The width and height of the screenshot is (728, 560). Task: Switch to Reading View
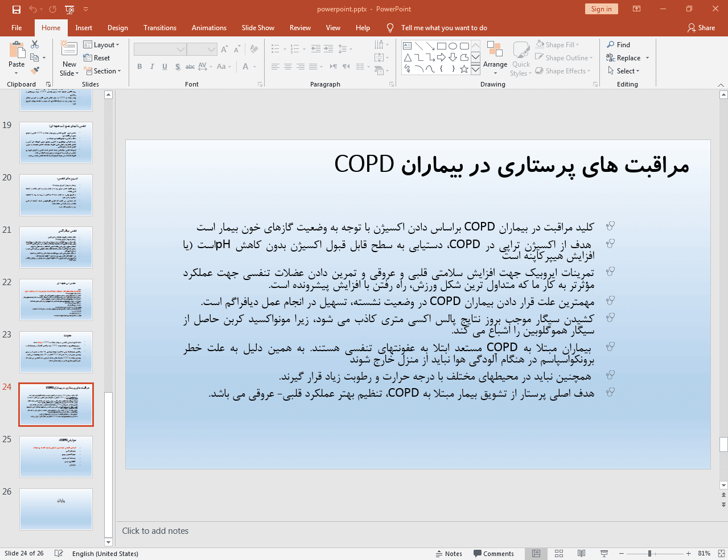click(x=581, y=553)
